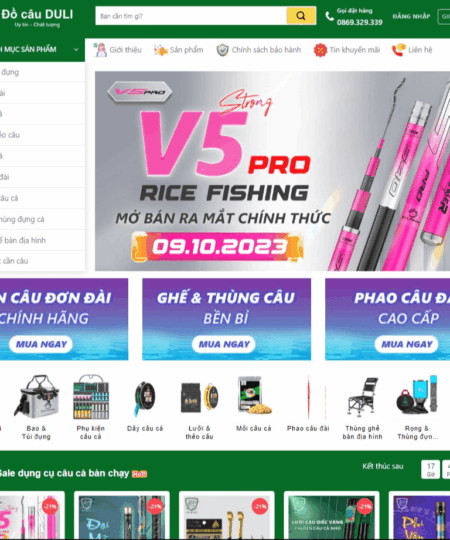
Task: Open Tin khuyến mãi page
Action: [347, 50]
